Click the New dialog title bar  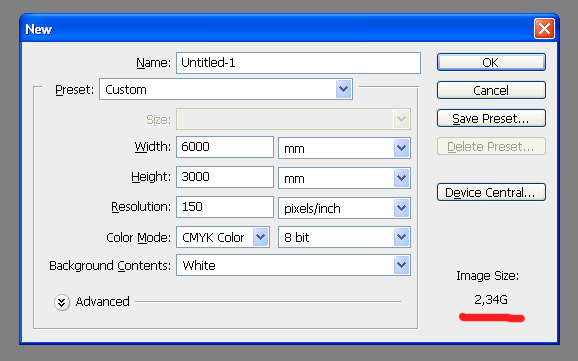point(276,29)
